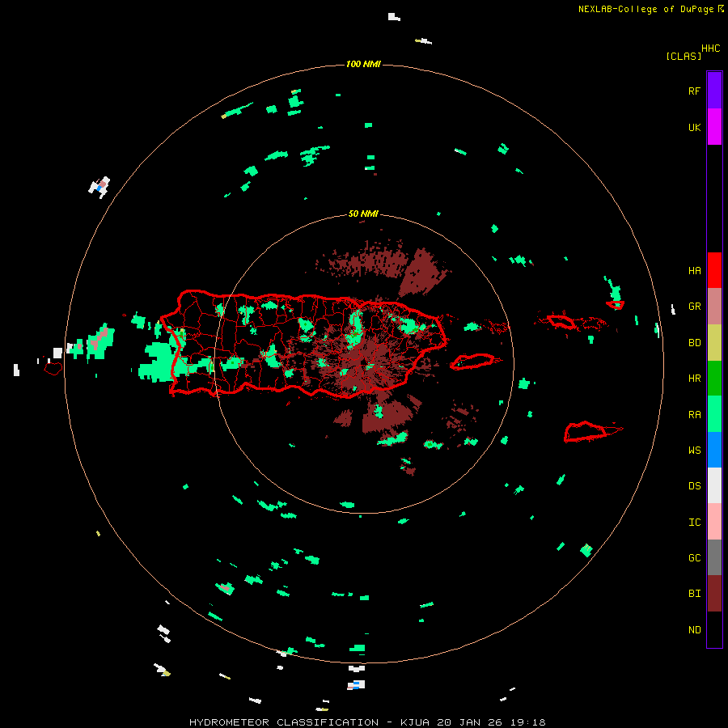Click the BD legend label
Screen dimensions: 728x728
tap(694, 343)
